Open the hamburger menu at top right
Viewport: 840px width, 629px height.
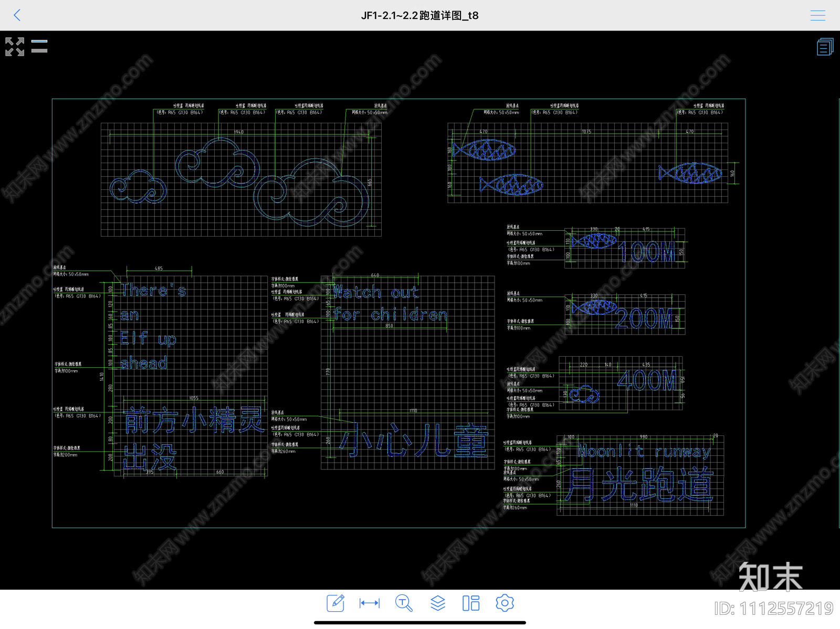(x=817, y=15)
